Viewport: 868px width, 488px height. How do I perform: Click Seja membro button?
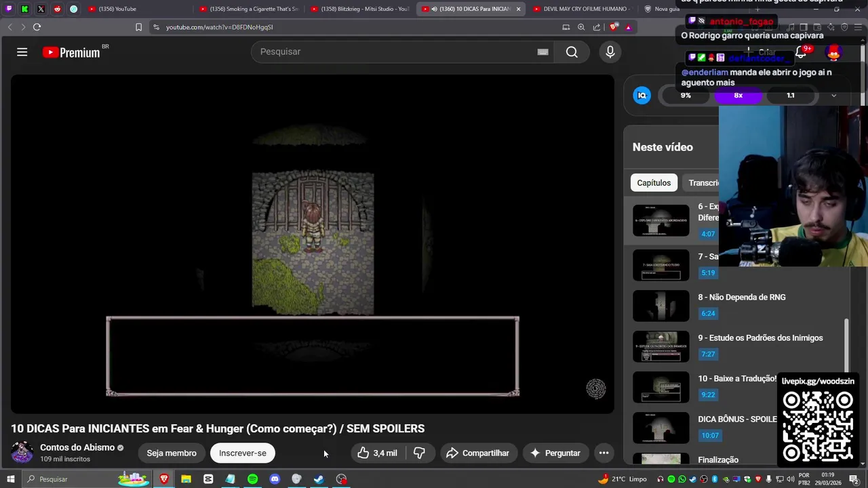click(x=172, y=453)
